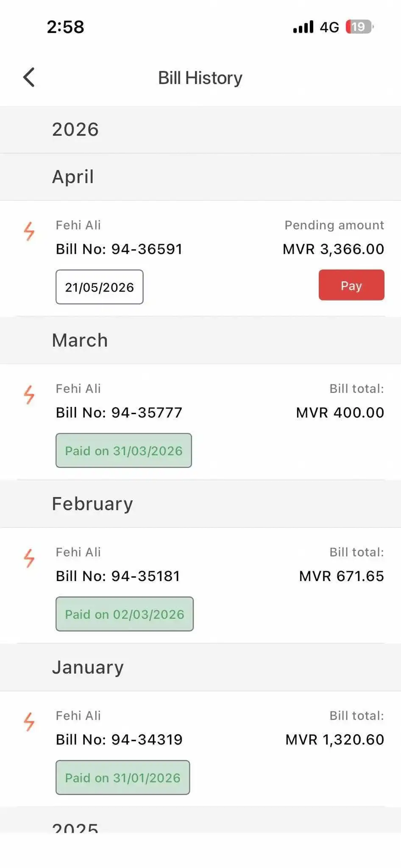Tap the Paid on 31/03/2026 badge
The width and height of the screenshot is (401, 868).
click(124, 451)
